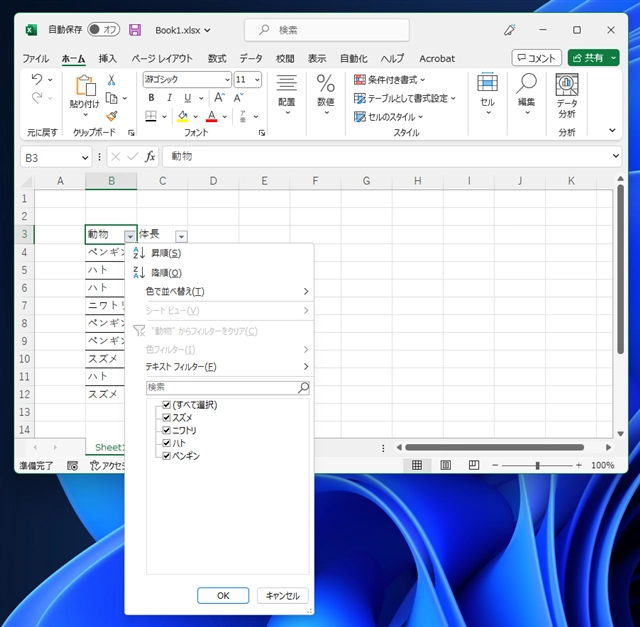Switch to Page Layout view icon
This screenshot has width=640, height=627.
coord(445,465)
